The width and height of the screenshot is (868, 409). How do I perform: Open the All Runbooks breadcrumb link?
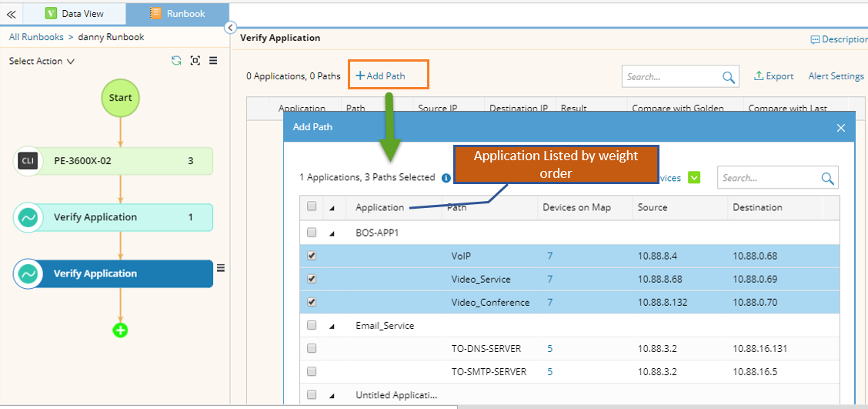click(36, 37)
